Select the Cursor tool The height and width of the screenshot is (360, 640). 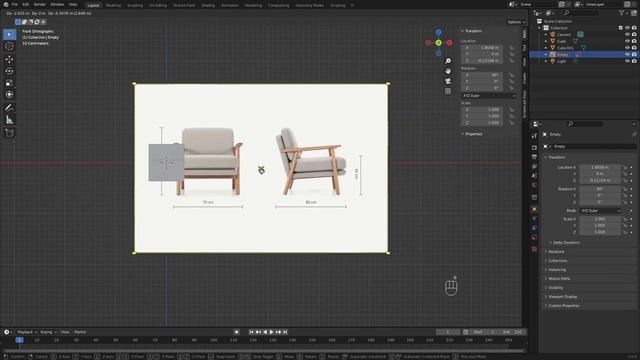click(x=9, y=47)
